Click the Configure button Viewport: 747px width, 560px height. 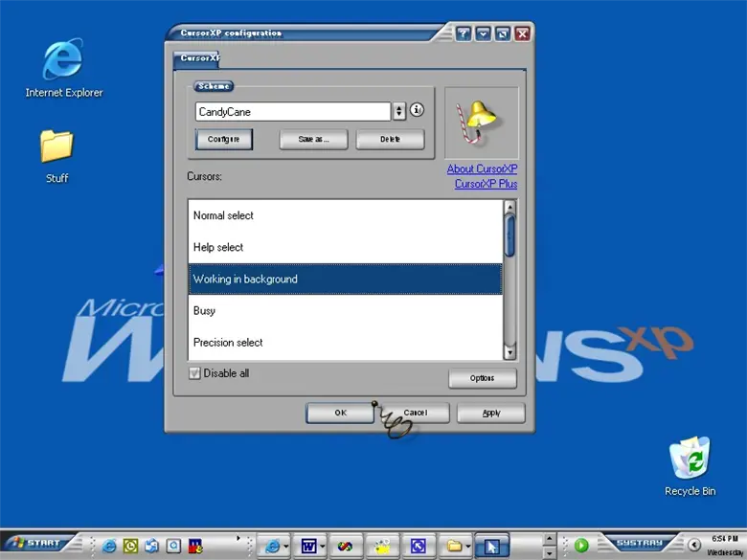224,140
